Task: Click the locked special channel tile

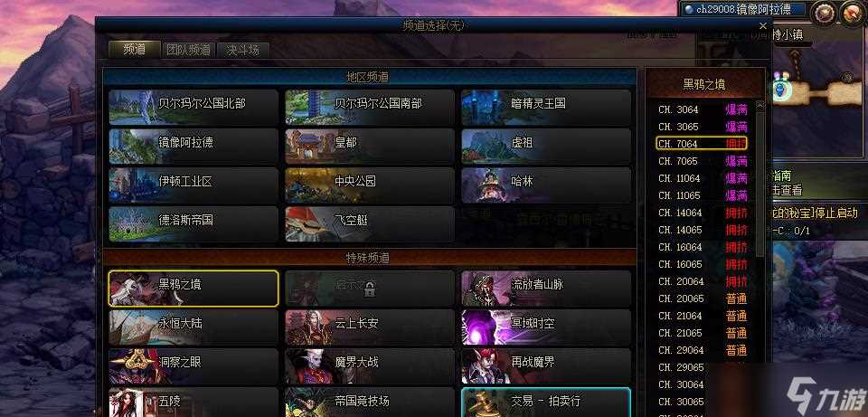Action: 370,289
